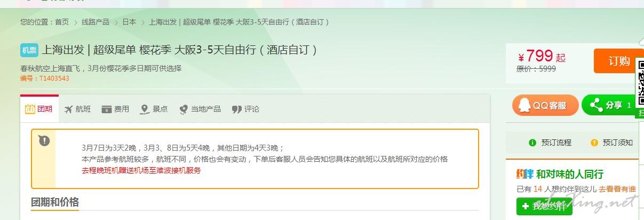
Task: Go to 首页 in the breadcrumb
Action: (x=62, y=22)
